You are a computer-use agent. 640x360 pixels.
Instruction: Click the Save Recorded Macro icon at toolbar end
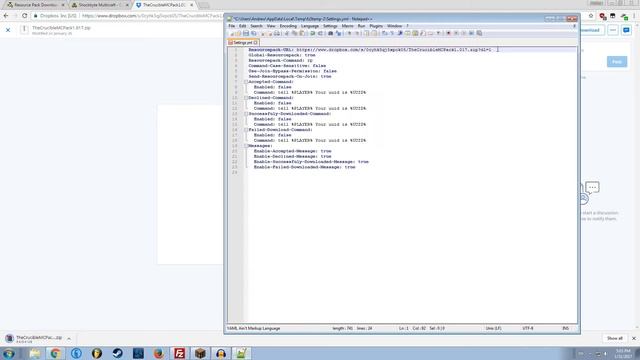click(x=479, y=33)
